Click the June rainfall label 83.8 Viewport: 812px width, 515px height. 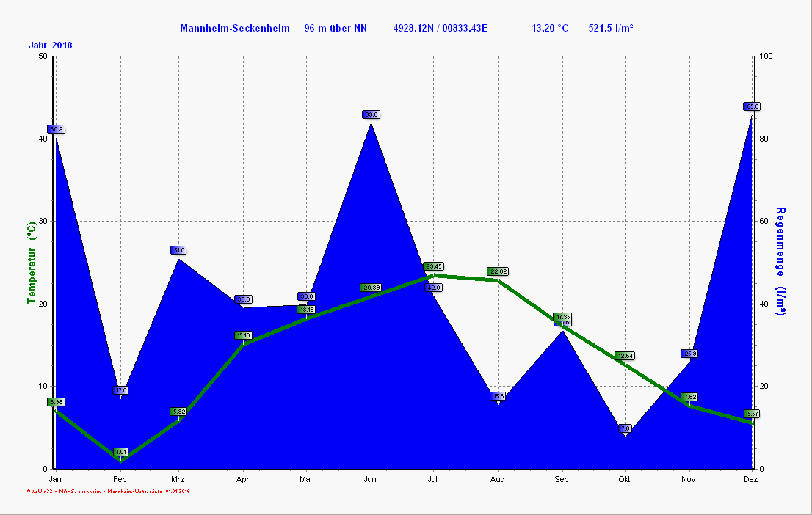[371, 114]
